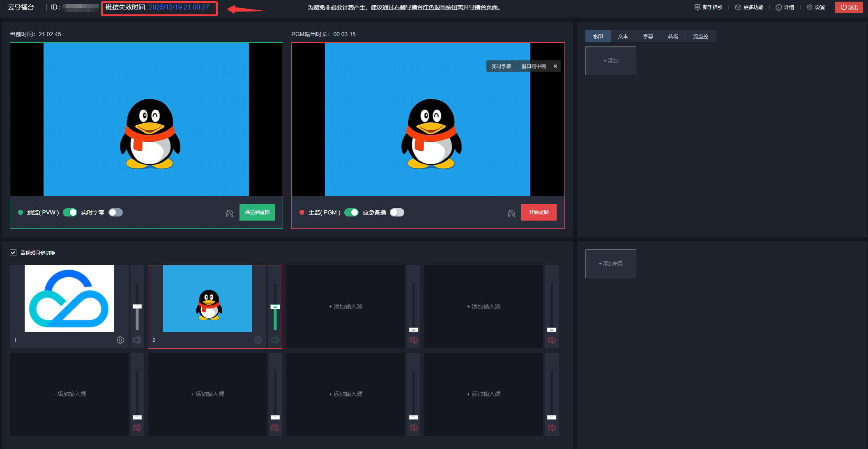Enable the 应急备播 toggle

tap(397, 212)
